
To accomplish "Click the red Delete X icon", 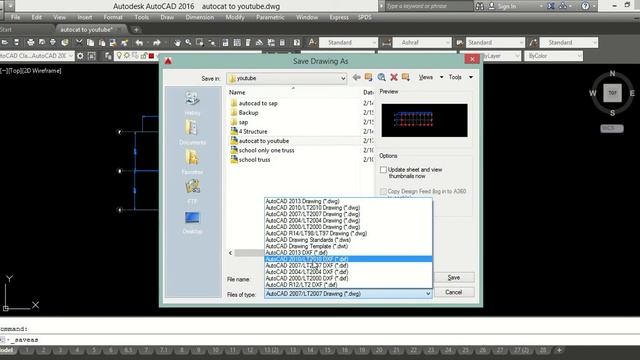I will [x=394, y=77].
